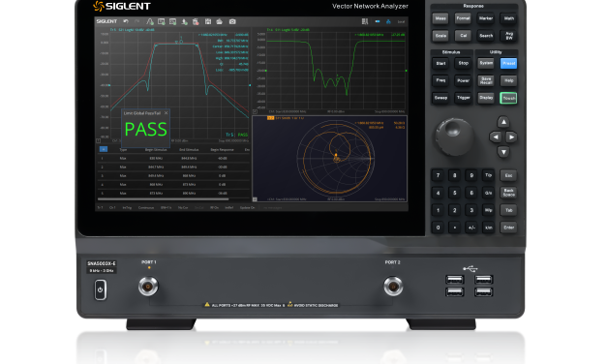Image resolution: width=607 pixels, height=364 pixels.
Task: Tap the save disk icon in toolbar
Action: [208, 21]
